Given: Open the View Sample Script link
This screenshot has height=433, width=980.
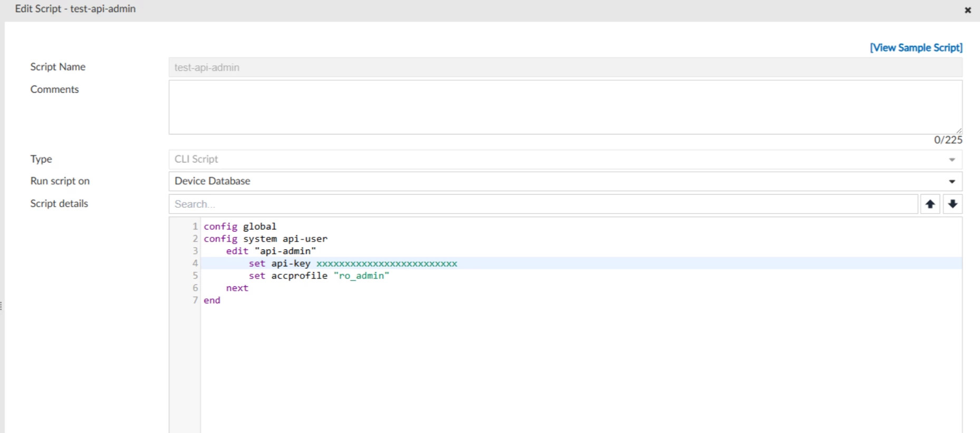Looking at the screenshot, I should coord(916,47).
